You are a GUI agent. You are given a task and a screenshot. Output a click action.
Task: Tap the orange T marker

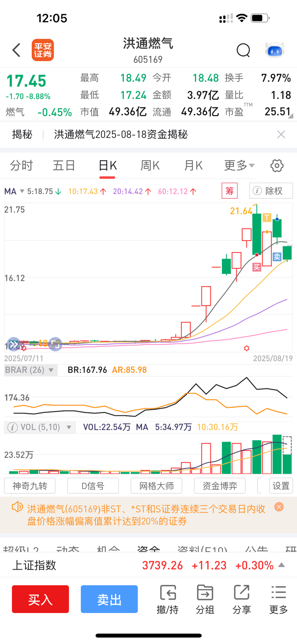point(267,218)
